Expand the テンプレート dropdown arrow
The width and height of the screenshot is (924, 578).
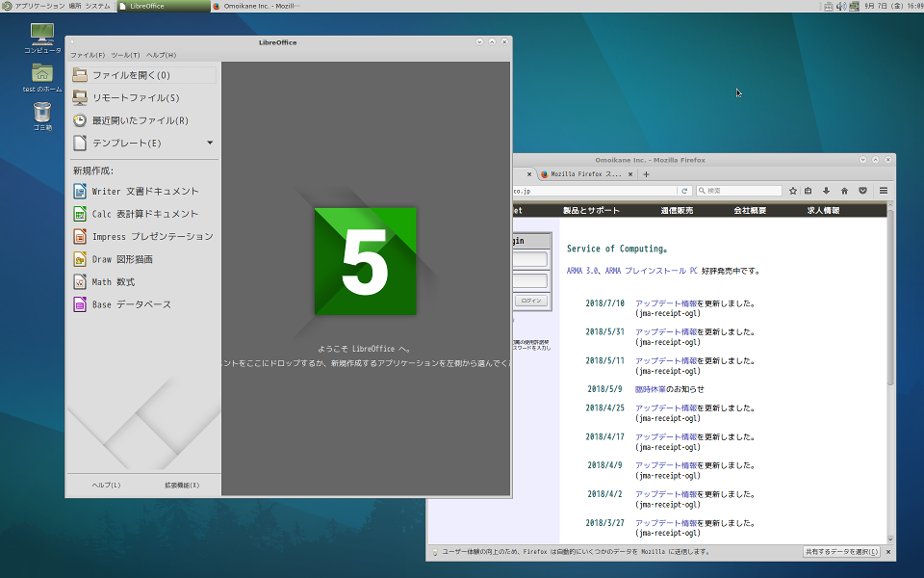[210, 143]
